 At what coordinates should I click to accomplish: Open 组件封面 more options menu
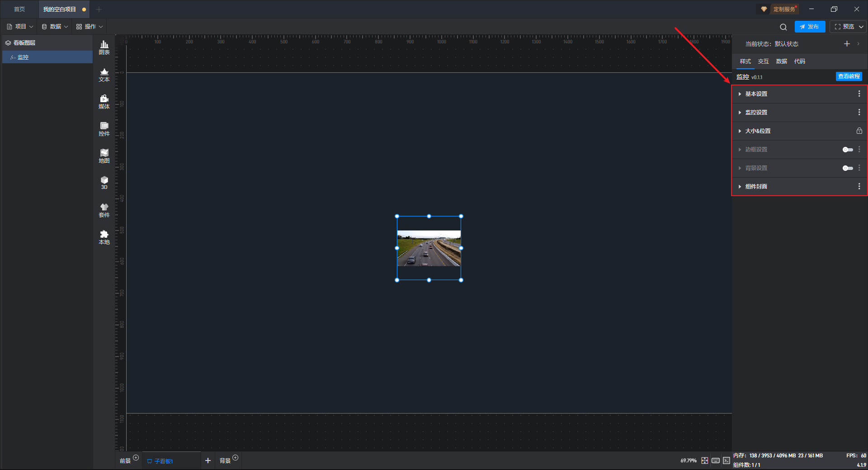click(x=859, y=186)
